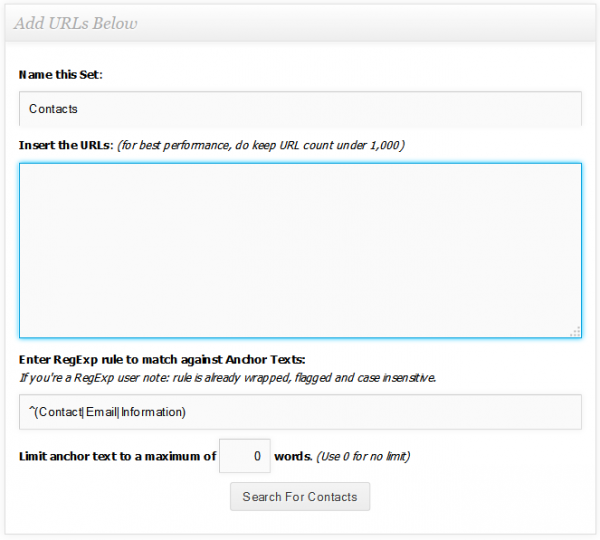The width and height of the screenshot is (600, 540).
Task: Click the '0' value in words box
Action: click(257, 457)
